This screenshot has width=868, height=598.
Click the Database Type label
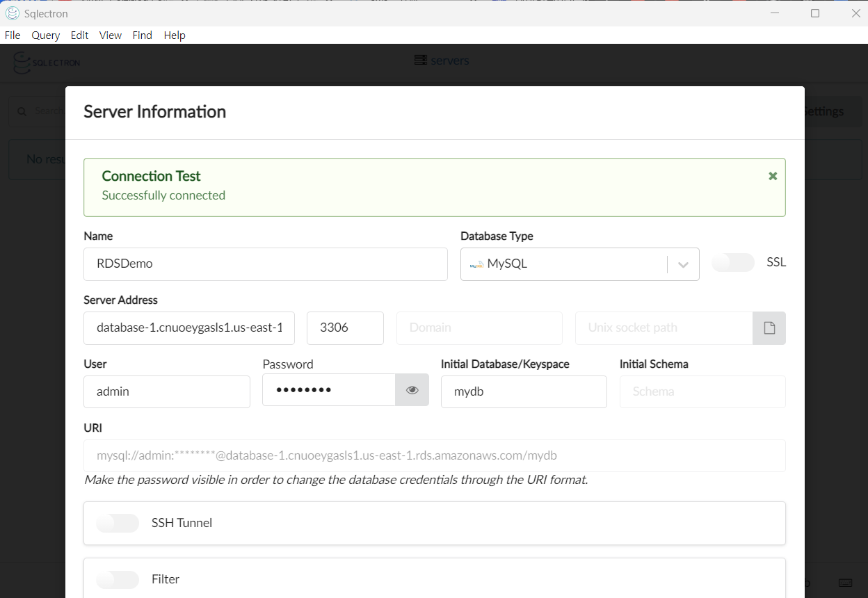[x=497, y=236]
